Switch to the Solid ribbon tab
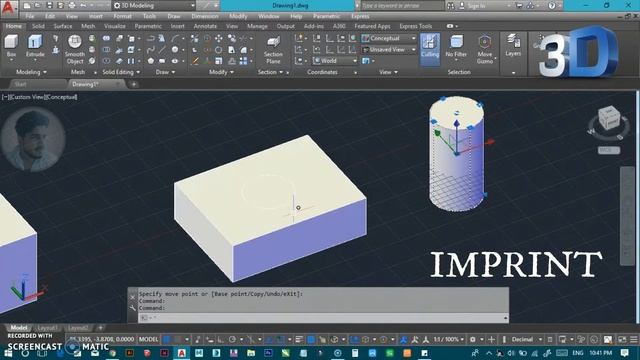The width and height of the screenshot is (640, 360). 38,26
